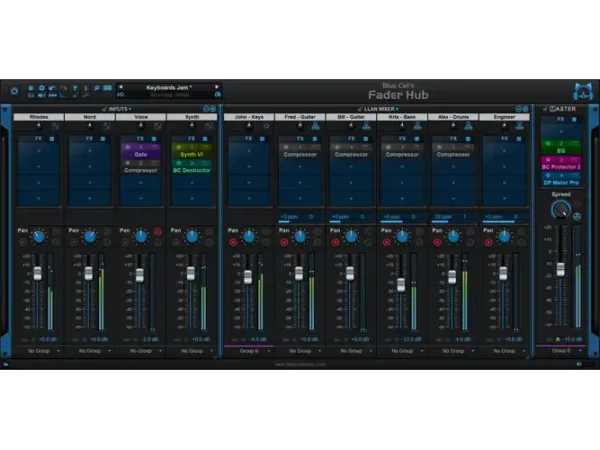Select the Voice channel name header
Viewport: 600px width, 450px height.
click(x=141, y=117)
